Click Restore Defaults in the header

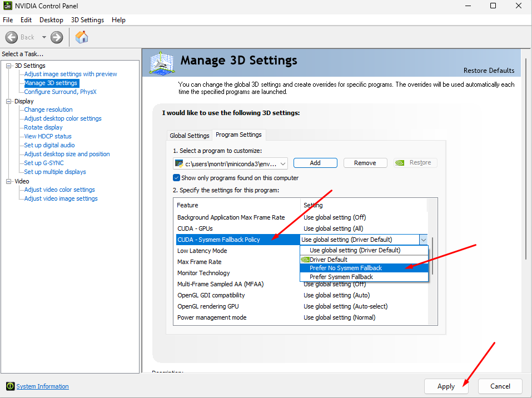point(489,71)
